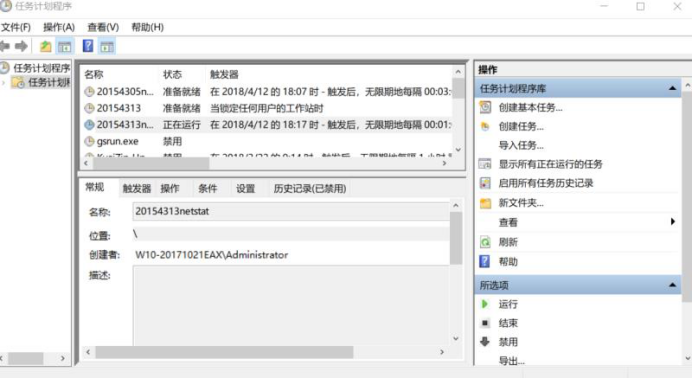Click the 创建任务 icon
The height and width of the screenshot is (378, 693).
click(485, 126)
